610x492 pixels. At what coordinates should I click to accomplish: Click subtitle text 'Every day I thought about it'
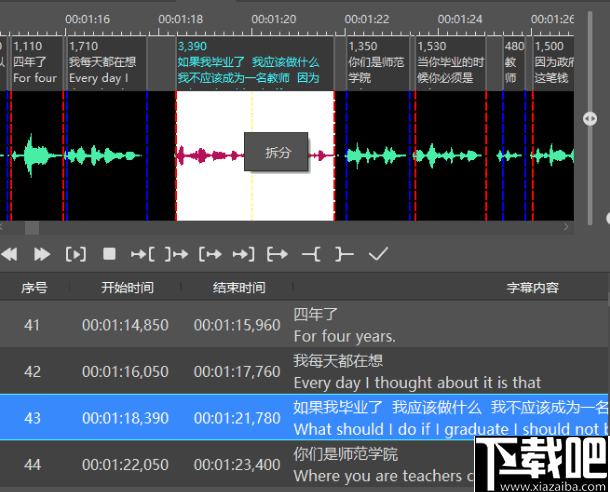point(394,383)
